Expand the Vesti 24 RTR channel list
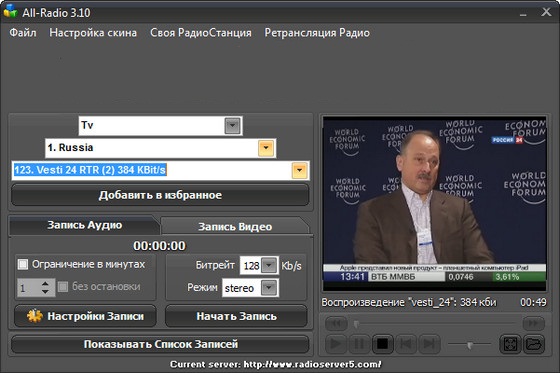The image size is (560, 373). tap(299, 170)
